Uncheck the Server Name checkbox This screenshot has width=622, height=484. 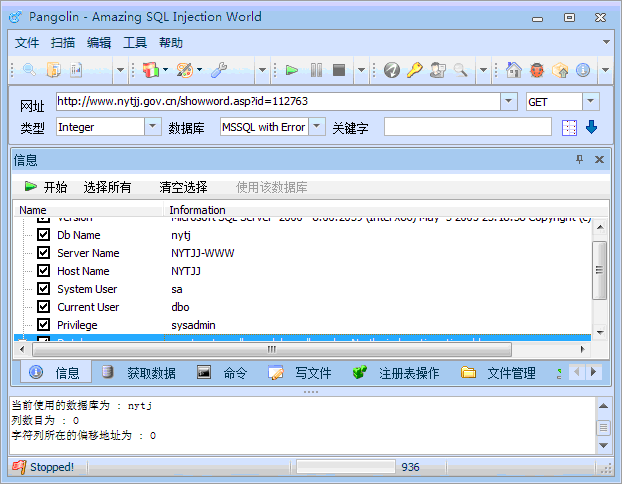(x=43, y=253)
